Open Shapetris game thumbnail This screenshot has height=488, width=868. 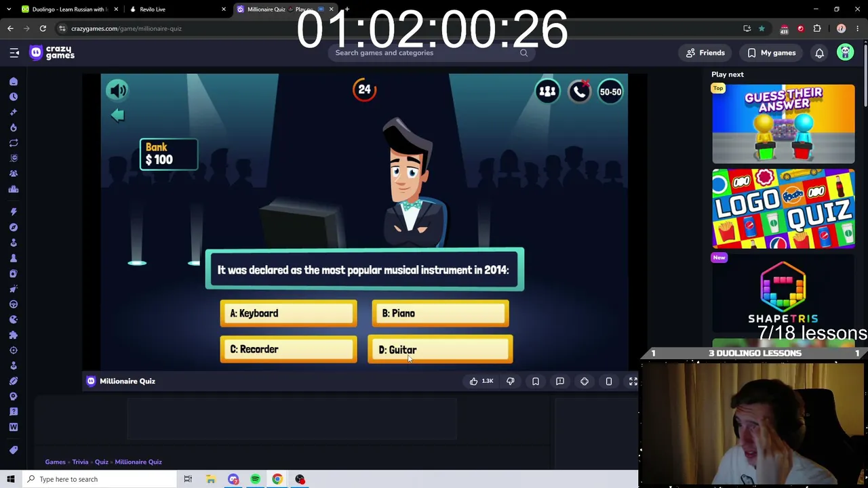pyautogui.click(x=783, y=293)
